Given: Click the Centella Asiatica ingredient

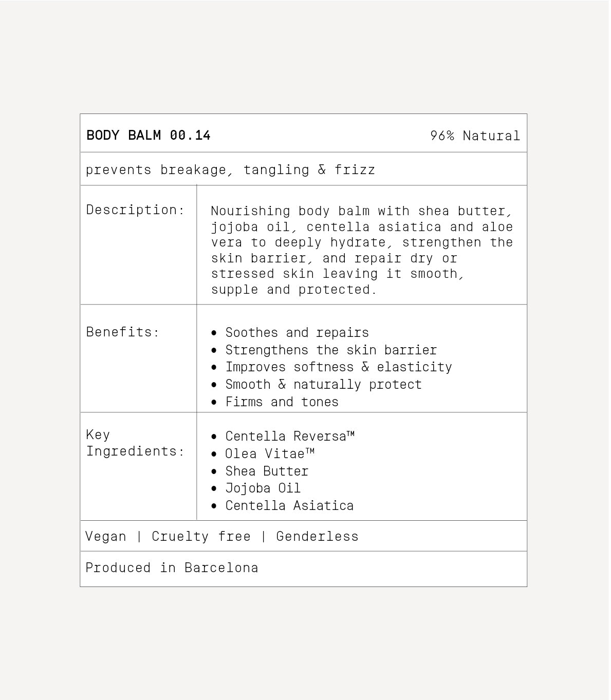Looking at the screenshot, I should [289, 506].
